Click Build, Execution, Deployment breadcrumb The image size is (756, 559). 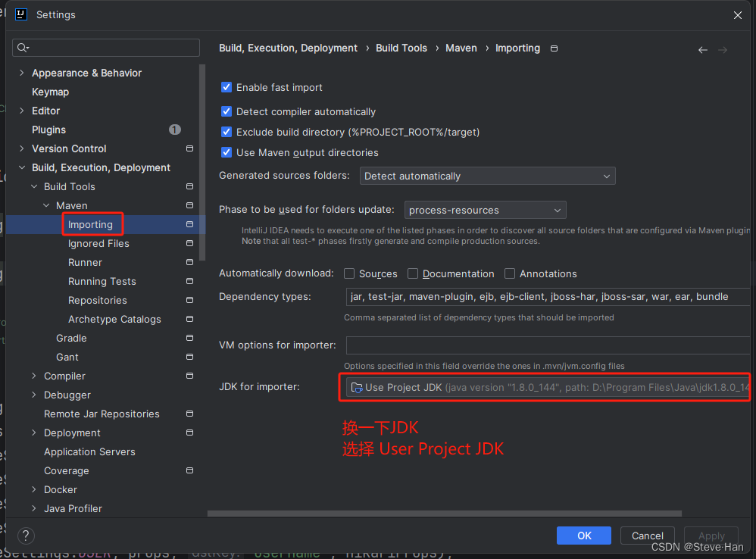pyautogui.click(x=289, y=48)
